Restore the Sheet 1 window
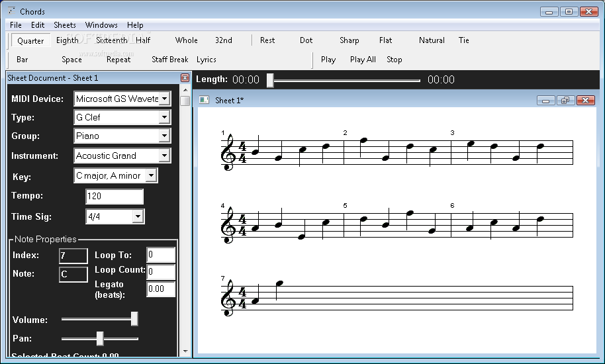 click(565, 101)
